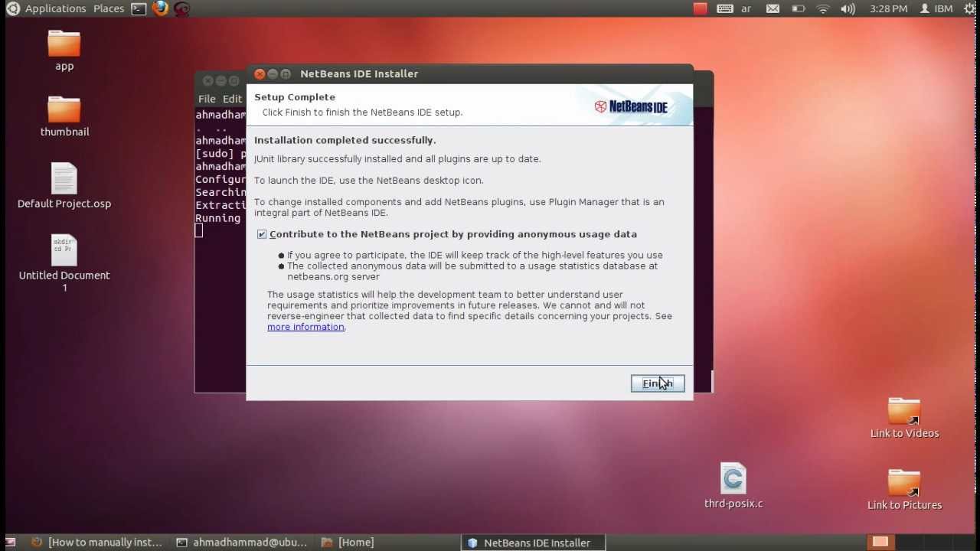Select the thumbnail folder on desktop
Screen dimensions: 980x551
pos(64,116)
